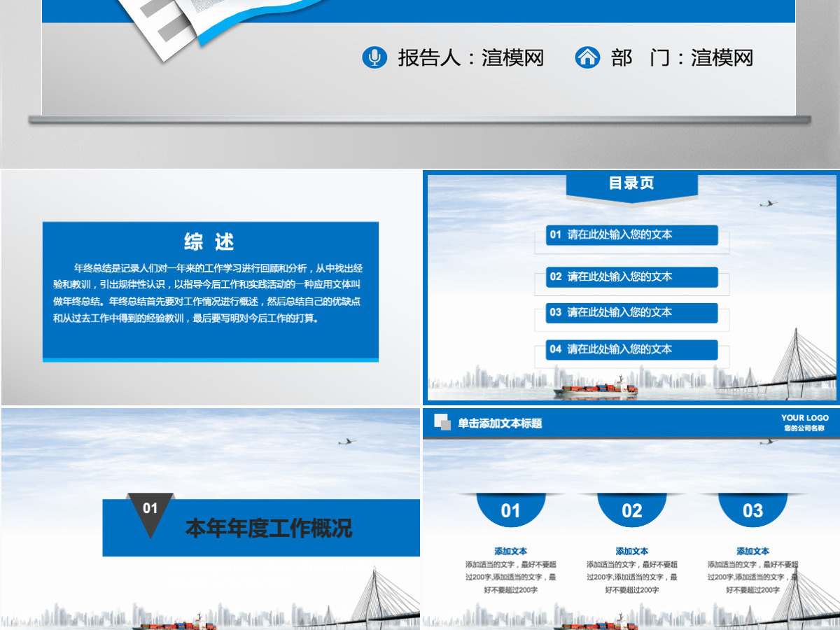The image size is (840, 630).
Task: Click the overlapping squares icon beside 单击添加文本标题
Action: pyautogui.click(x=442, y=422)
